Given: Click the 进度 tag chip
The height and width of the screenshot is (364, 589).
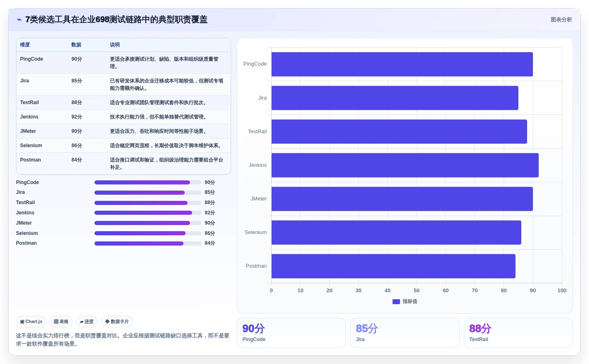Looking at the screenshot, I should point(87,322).
